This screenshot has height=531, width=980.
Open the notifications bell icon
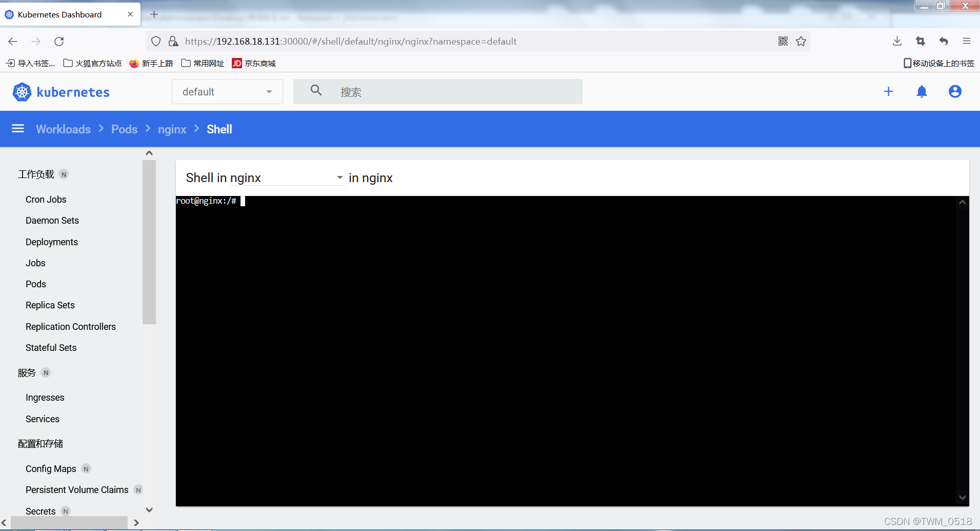click(922, 92)
